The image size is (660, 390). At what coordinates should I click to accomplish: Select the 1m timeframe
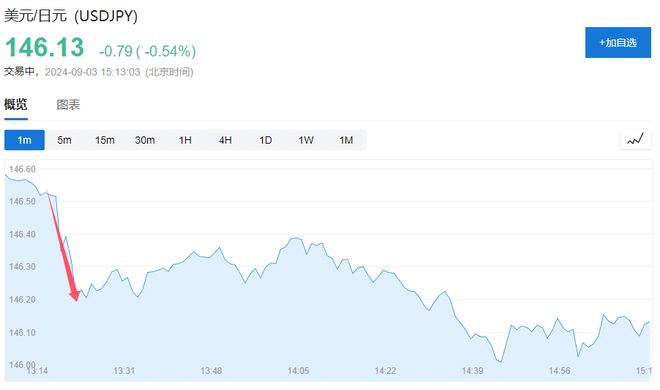tap(24, 140)
